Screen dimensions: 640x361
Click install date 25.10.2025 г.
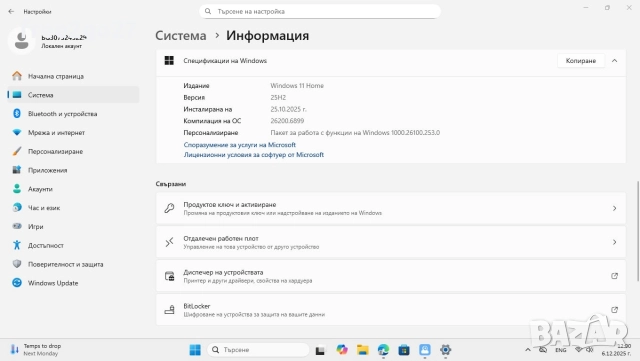pyautogui.click(x=288, y=109)
